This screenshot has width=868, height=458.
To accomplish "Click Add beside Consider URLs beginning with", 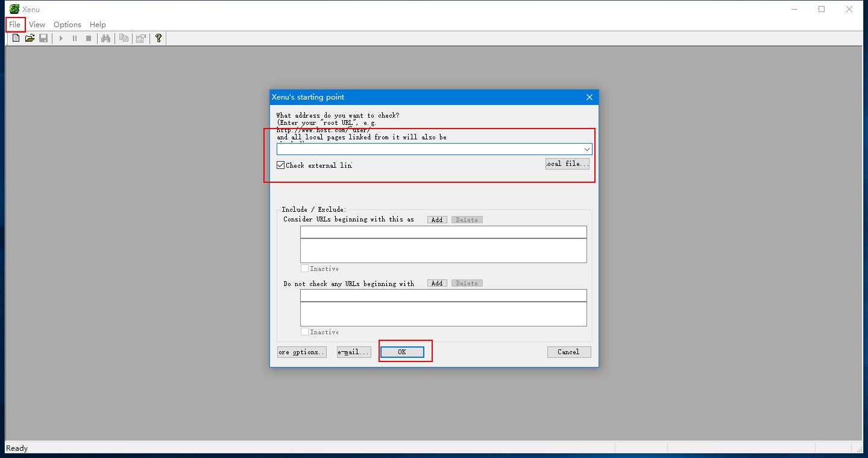I will (437, 220).
